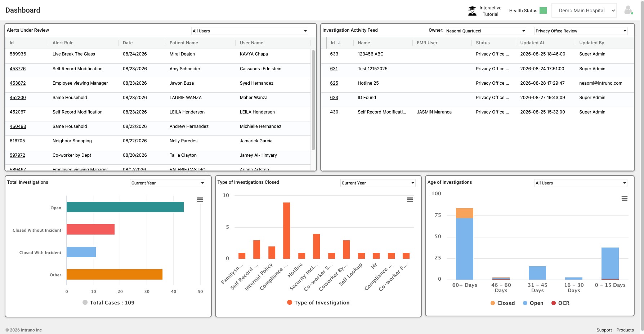This screenshot has height=334, width=644.
Task: Expand Type of Investigations Closed Current Year dropdown
Action: click(378, 183)
